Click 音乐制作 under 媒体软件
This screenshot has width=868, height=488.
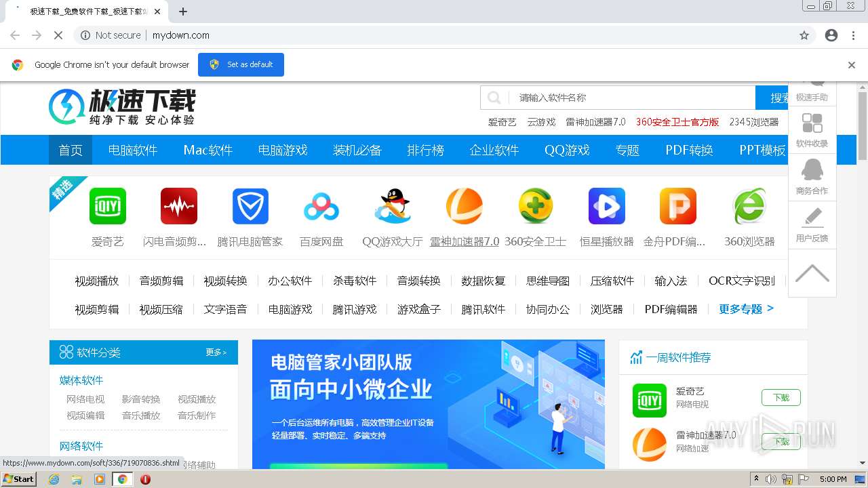point(197,415)
